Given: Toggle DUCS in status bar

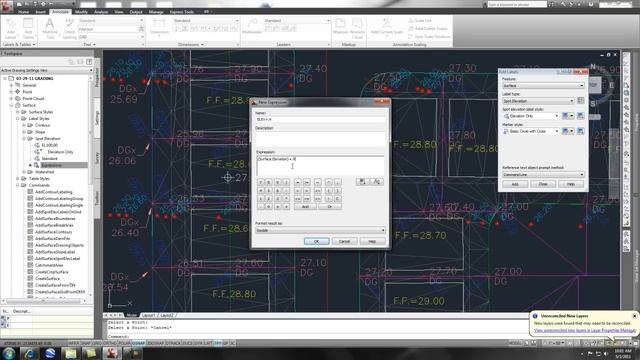Looking at the screenshot, I should point(187,343).
